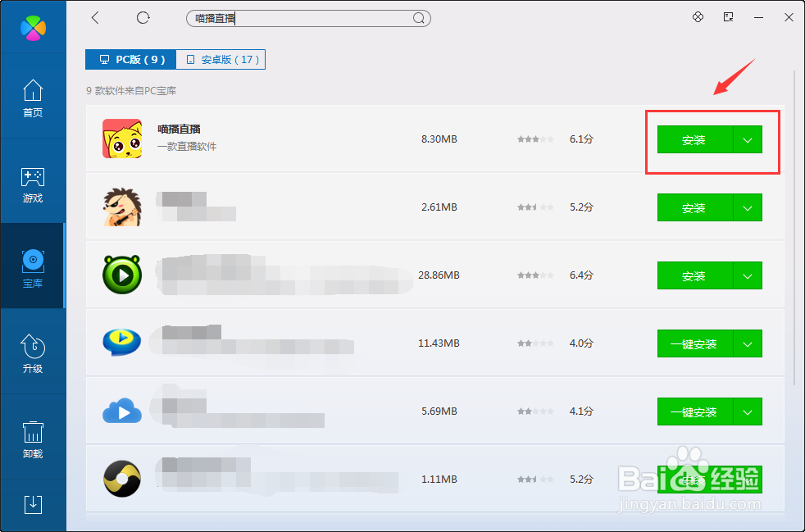Open the skin icon in title bar
Screen dimensions: 805x532
[x=698, y=17]
